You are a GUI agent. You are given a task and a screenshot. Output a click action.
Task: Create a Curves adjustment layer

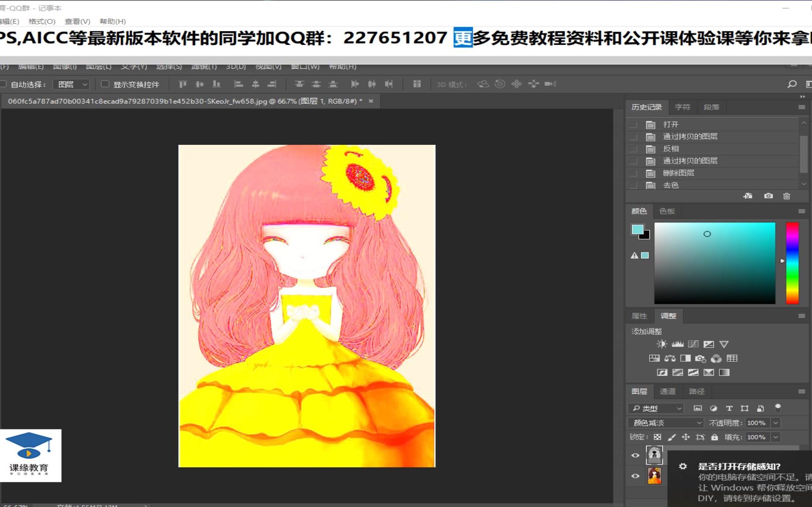pos(693,344)
